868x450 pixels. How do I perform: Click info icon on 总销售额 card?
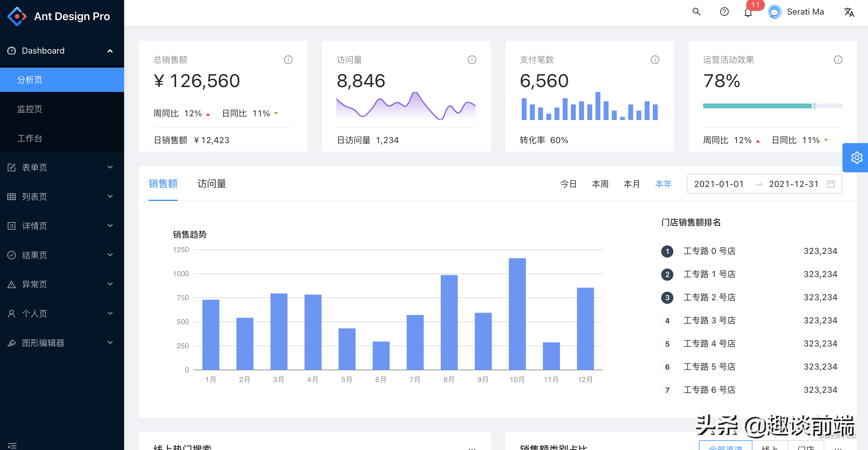(288, 60)
